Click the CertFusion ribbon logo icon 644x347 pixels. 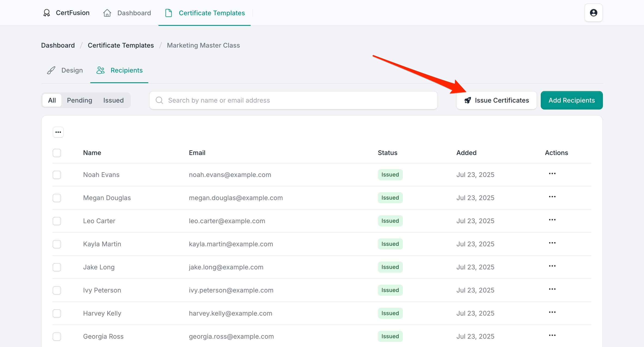46,13
